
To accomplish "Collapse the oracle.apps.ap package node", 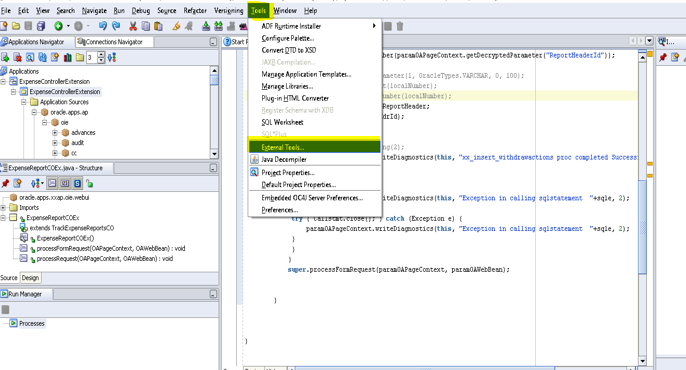I will (34, 112).
